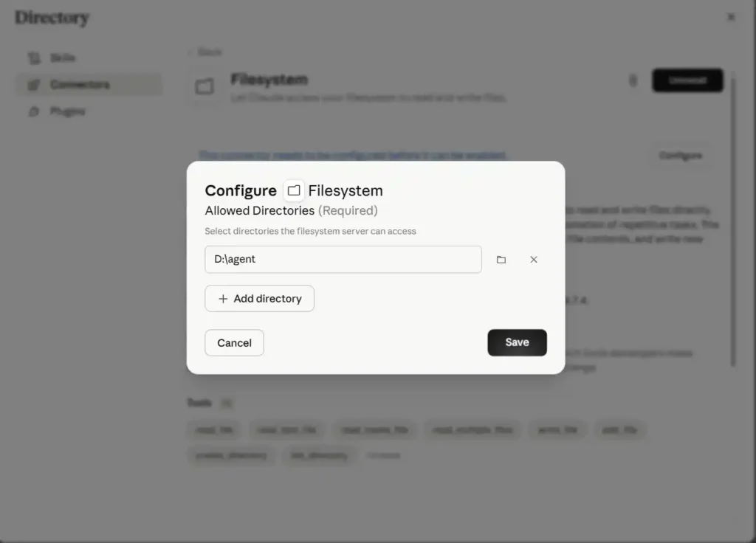Screen dimensions: 756x543
Task: Click the large Filesystem connector icon
Action: 205,86
